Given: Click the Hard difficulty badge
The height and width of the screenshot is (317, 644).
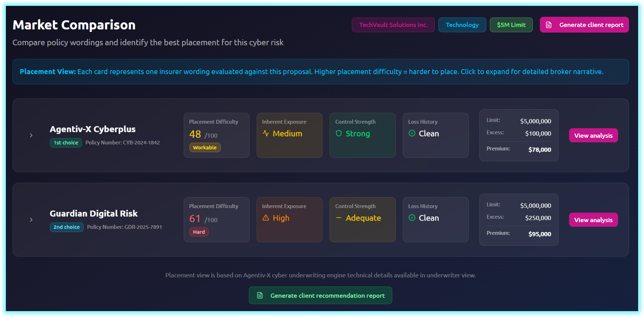Looking at the screenshot, I should pos(199,232).
